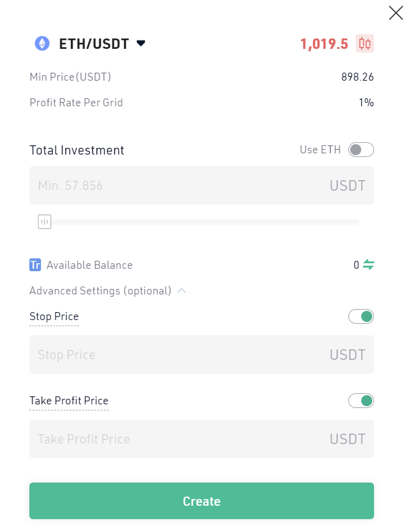This screenshot has height=532, width=415.
Task: Click the underlined Stop Price label
Action: (54, 316)
